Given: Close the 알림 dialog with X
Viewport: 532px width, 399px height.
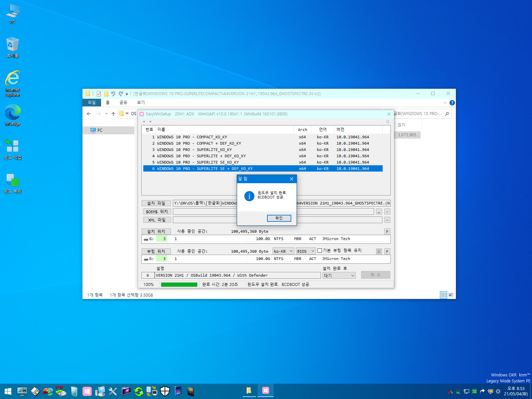Looking at the screenshot, I should point(292,179).
